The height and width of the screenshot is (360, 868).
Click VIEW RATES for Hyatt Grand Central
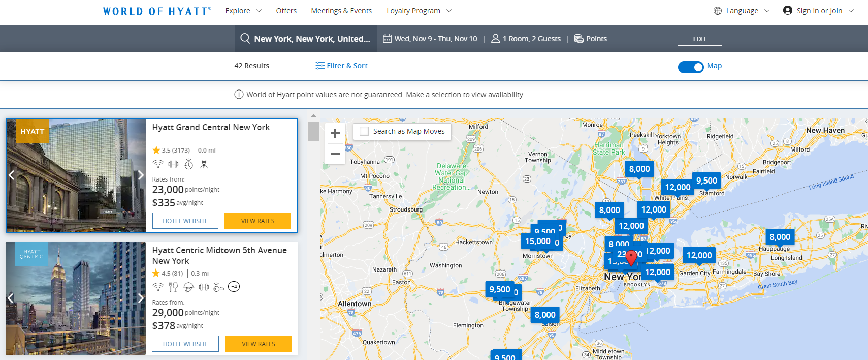[258, 221]
